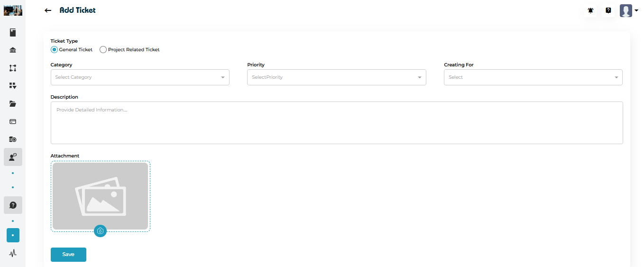Image resolution: width=644 pixels, height=267 pixels.
Task: Click the back arrow beside Add Ticket
Action: [47, 10]
